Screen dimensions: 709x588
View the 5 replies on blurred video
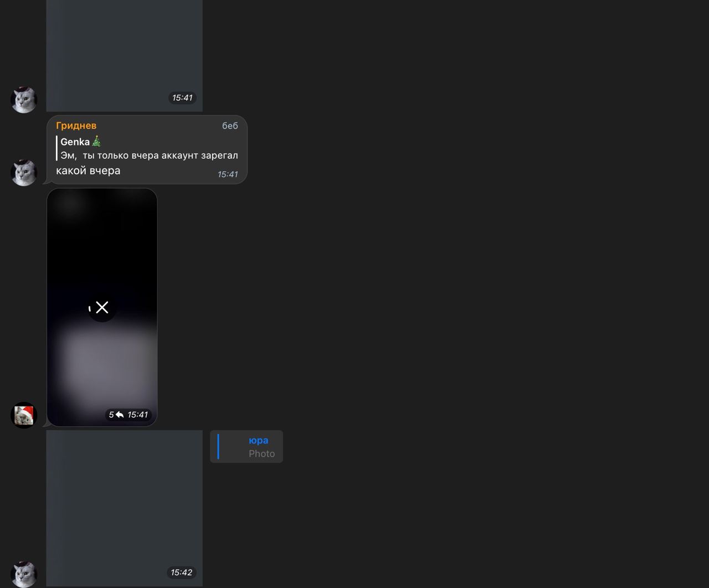click(116, 415)
